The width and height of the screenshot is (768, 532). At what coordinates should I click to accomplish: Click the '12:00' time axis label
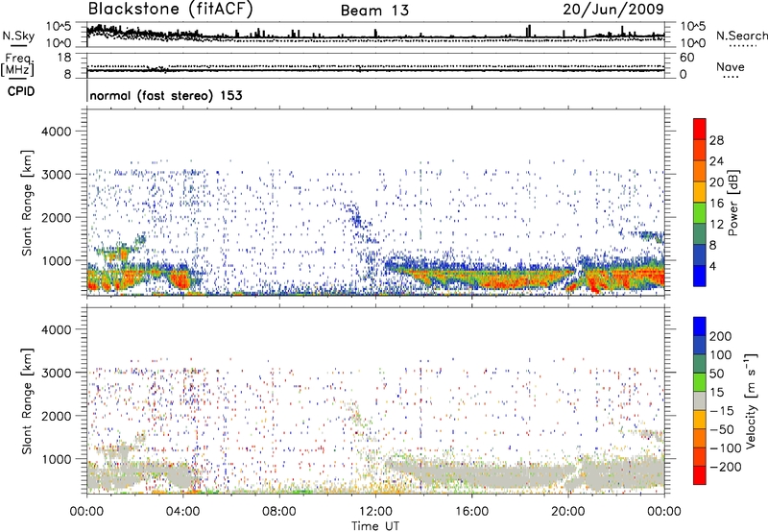tap(375, 512)
